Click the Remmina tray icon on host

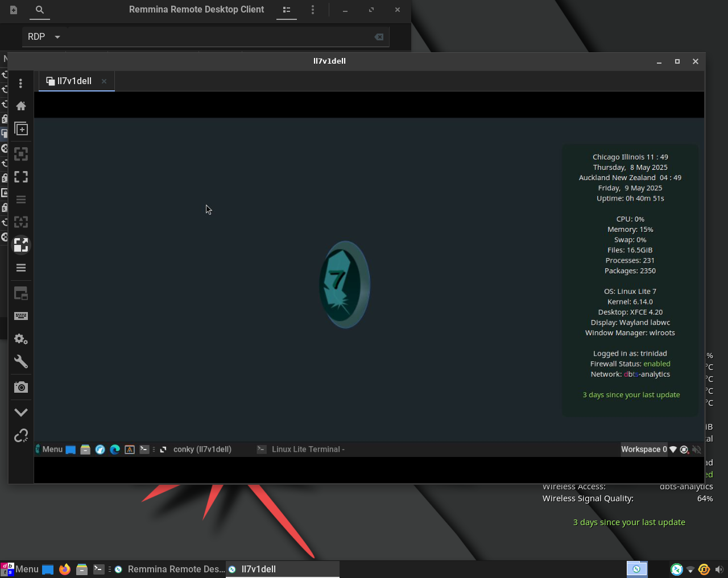pos(676,569)
